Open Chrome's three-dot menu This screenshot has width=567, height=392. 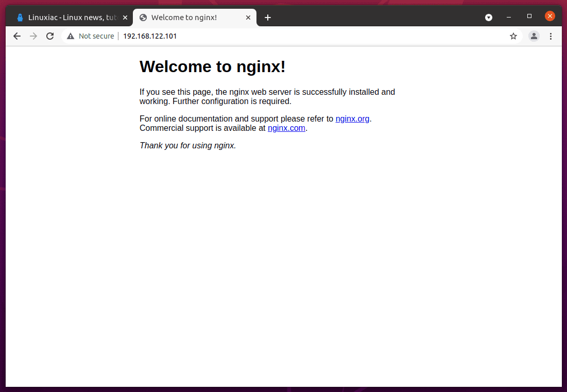[551, 36]
